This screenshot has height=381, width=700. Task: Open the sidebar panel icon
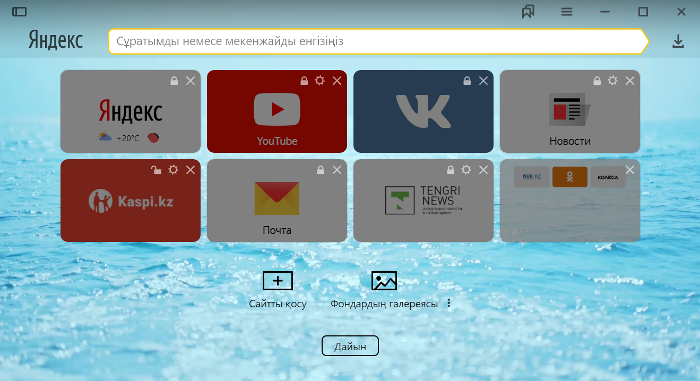pos(19,12)
